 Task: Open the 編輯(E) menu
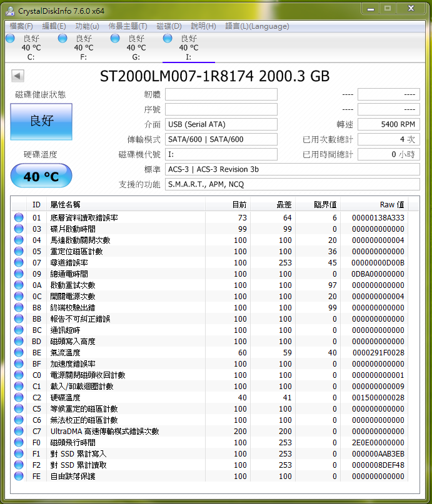(x=54, y=26)
